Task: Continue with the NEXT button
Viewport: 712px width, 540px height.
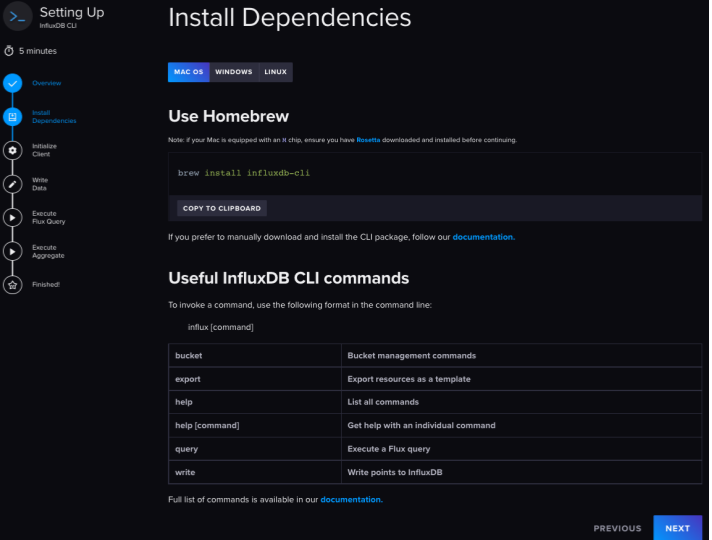Action: pos(677,528)
